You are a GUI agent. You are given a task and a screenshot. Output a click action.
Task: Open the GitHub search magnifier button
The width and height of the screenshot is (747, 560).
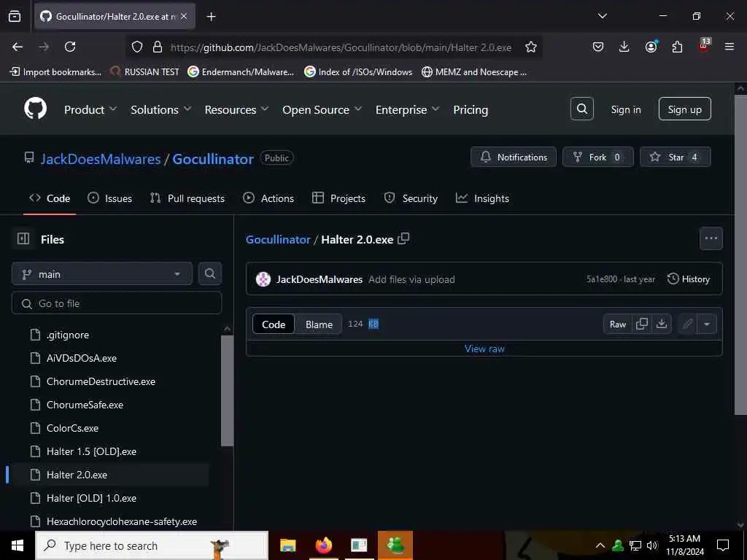(581, 109)
